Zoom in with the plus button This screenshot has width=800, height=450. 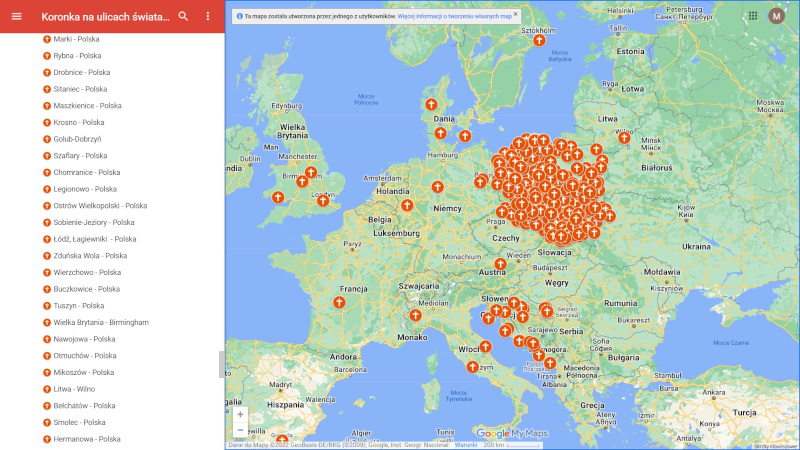pos(240,414)
